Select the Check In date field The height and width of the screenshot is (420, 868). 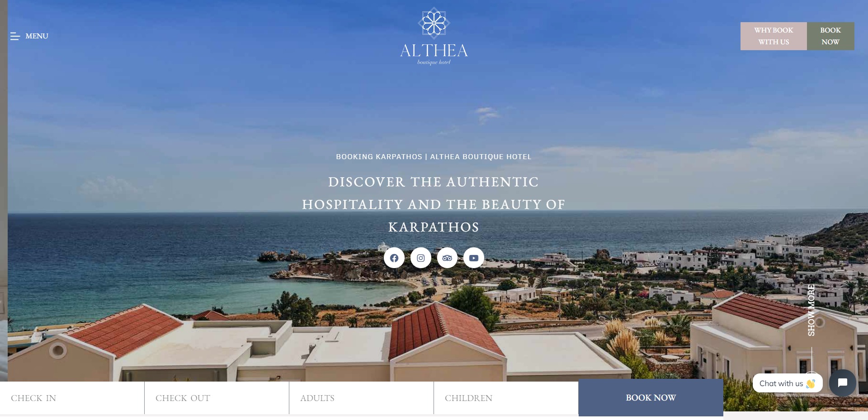click(x=72, y=398)
